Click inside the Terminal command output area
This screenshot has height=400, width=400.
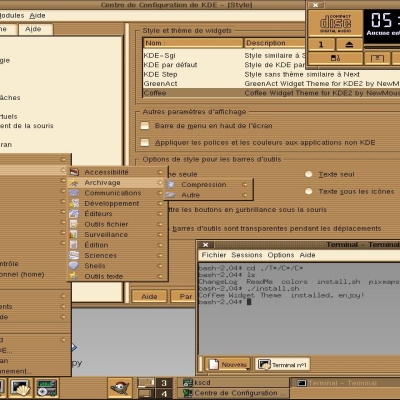click(299, 308)
